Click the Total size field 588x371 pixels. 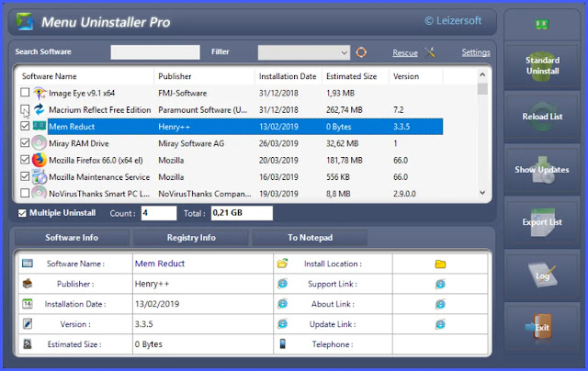[242, 213]
